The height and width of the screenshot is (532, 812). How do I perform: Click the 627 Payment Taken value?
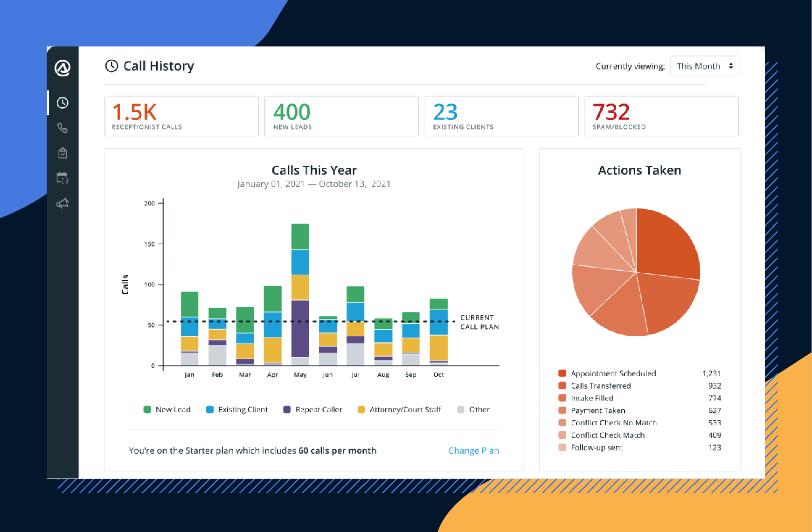coord(715,410)
